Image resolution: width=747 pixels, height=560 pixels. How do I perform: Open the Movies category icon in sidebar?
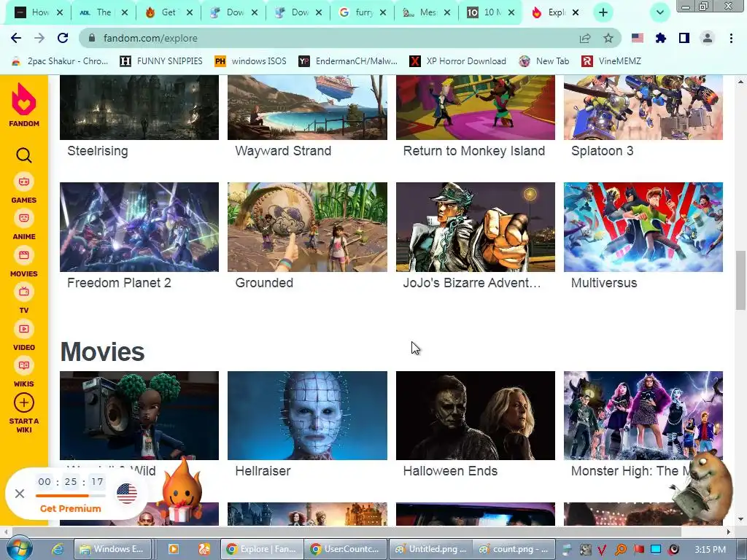(x=24, y=255)
